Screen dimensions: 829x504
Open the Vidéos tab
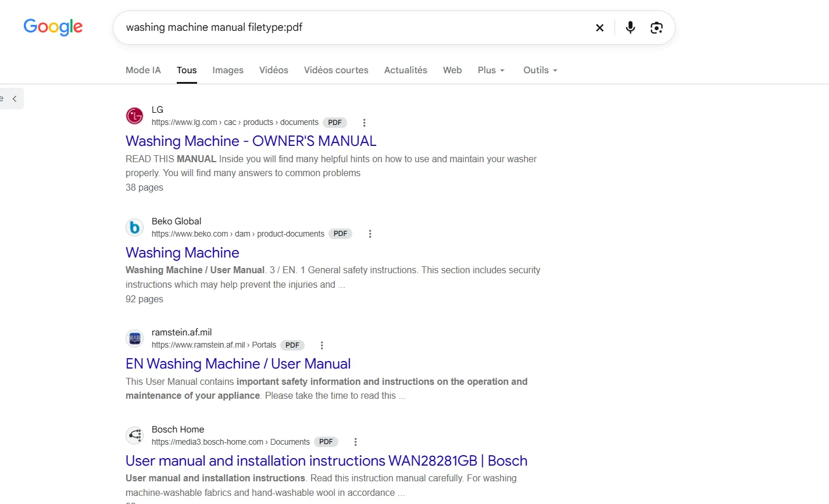coord(274,70)
